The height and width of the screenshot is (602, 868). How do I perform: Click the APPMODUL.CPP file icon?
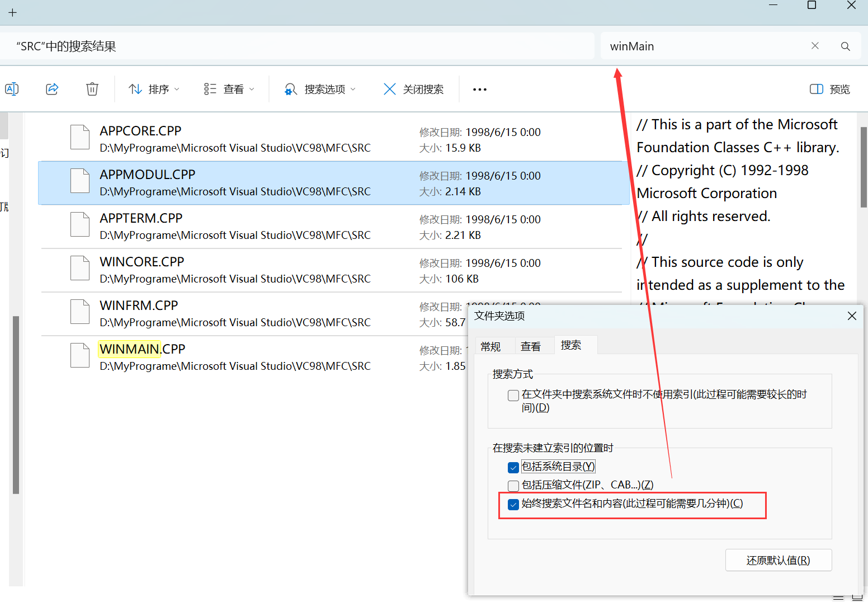pyautogui.click(x=80, y=181)
